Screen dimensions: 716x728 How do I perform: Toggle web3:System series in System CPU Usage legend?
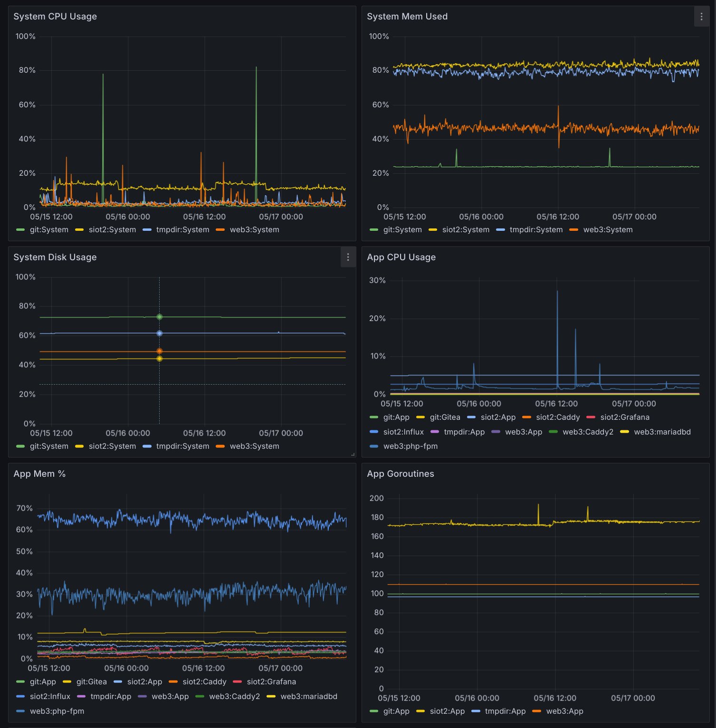tap(254, 230)
